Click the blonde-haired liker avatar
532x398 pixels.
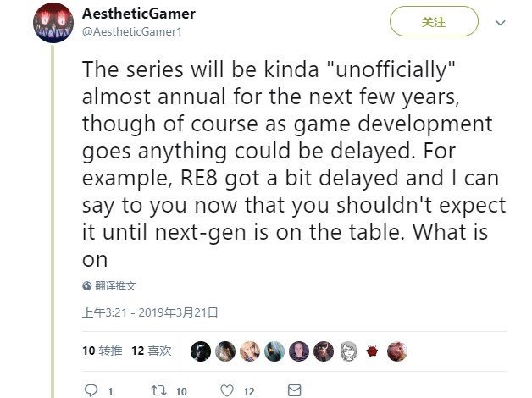(x=250, y=351)
